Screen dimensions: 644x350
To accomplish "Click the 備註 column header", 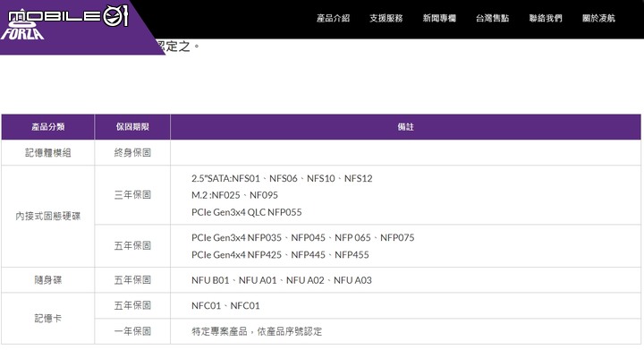I will [405, 127].
